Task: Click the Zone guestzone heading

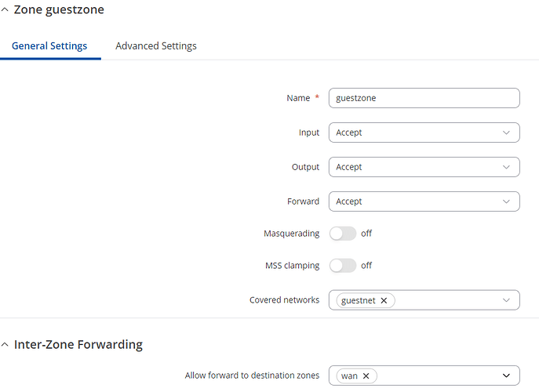Action: (59, 10)
